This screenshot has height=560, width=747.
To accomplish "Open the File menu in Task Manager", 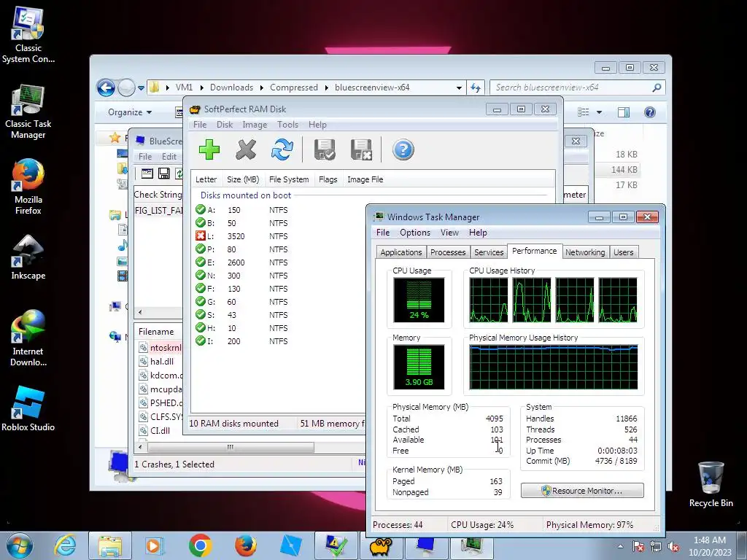I will [x=383, y=233].
